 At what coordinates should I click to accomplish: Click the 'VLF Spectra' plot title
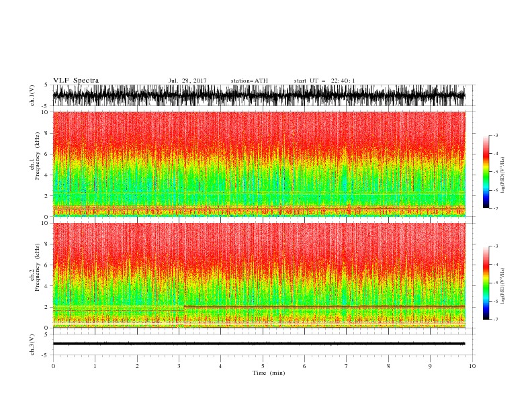click(x=76, y=81)
